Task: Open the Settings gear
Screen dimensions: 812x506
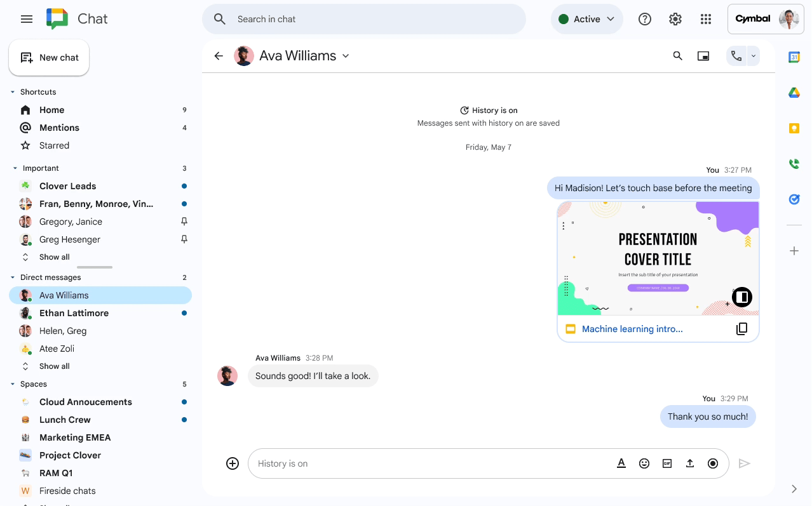Action: click(x=675, y=19)
